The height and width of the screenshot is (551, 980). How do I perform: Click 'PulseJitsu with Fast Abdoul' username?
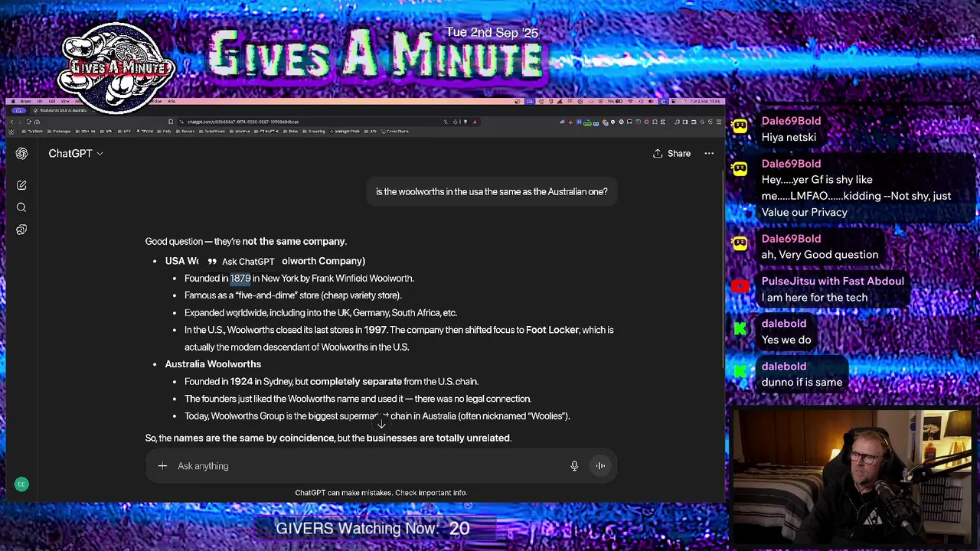832,281
